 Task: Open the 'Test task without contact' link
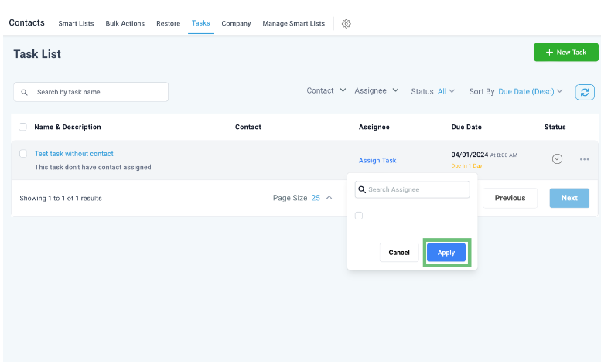74,154
